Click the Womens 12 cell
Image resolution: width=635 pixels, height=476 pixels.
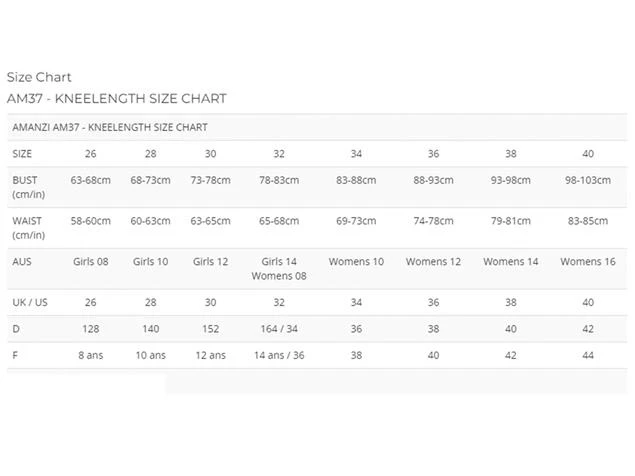click(x=433, y=262)
